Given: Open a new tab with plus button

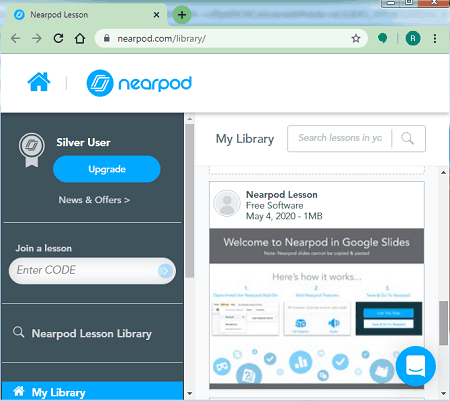Looking at the screenshot, I should [x=182, y=15].
